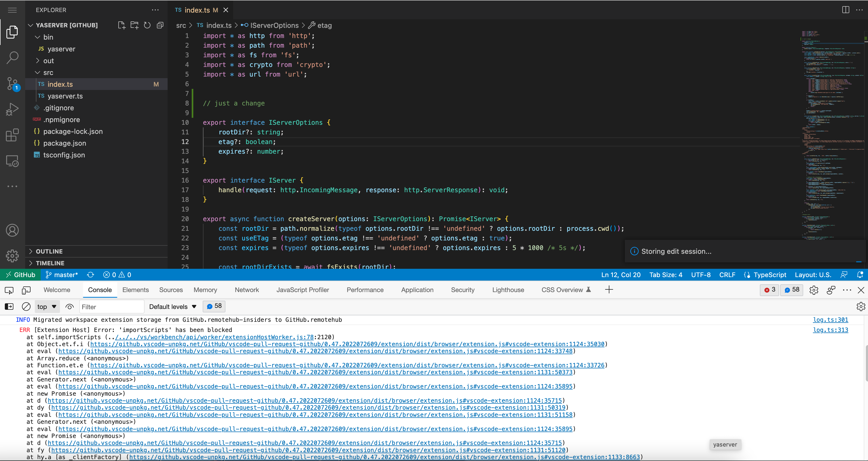The image size is (868, 461).
Task: Toggle the console sidebar panel
Action: 9,306
